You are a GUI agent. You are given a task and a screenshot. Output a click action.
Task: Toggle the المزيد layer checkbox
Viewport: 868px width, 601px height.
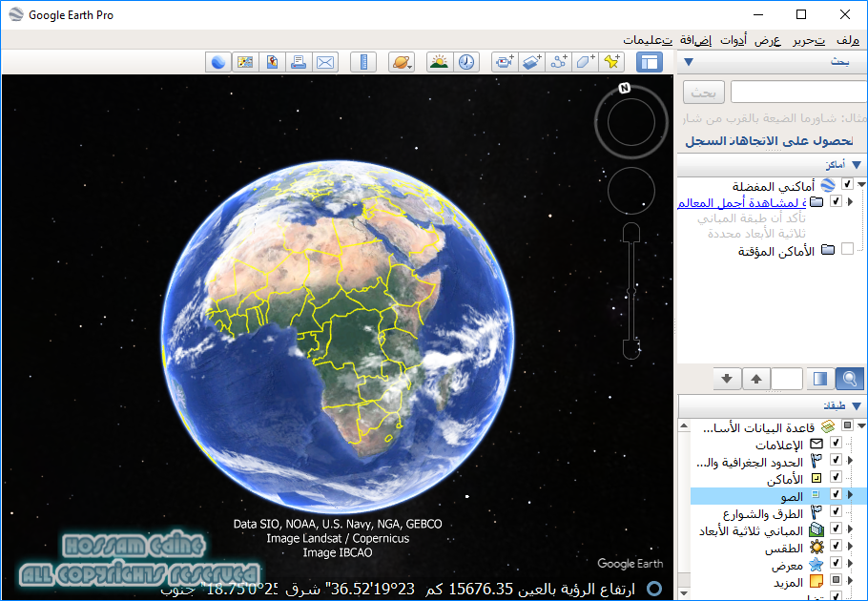click(x=836, y=580)
